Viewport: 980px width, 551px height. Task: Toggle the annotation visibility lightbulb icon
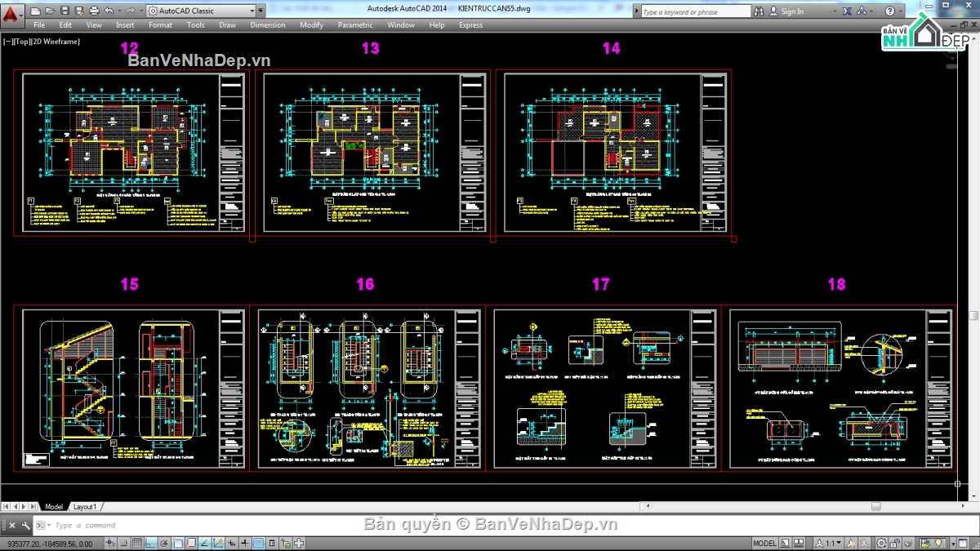[937, 543]
